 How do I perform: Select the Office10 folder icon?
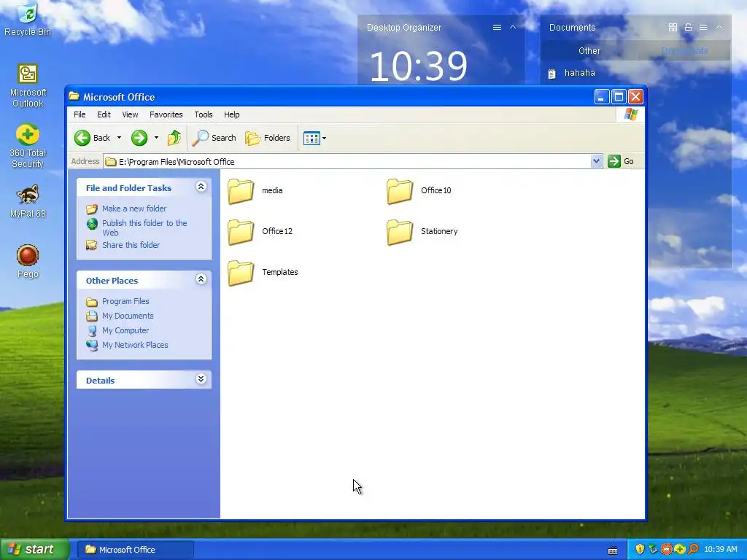tap(400, 191)
